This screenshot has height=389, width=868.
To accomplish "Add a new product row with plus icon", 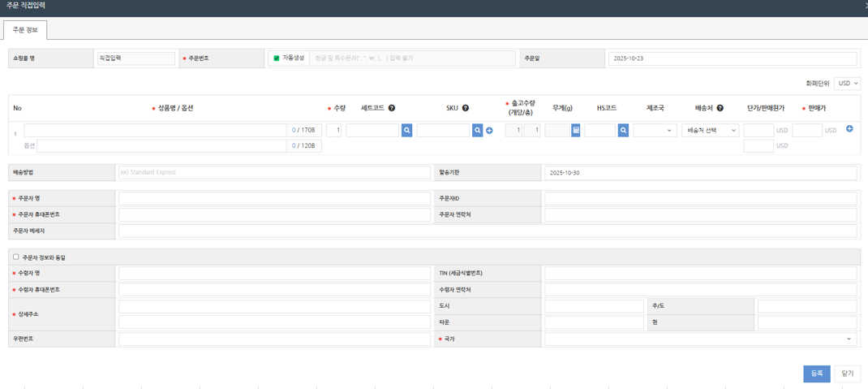I will click(849, 129).
